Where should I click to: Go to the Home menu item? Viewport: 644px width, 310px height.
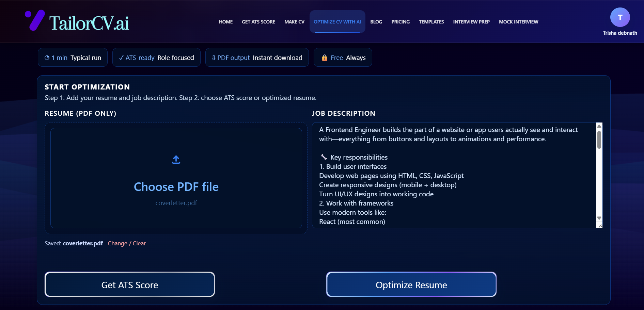[x=225, y=22]
